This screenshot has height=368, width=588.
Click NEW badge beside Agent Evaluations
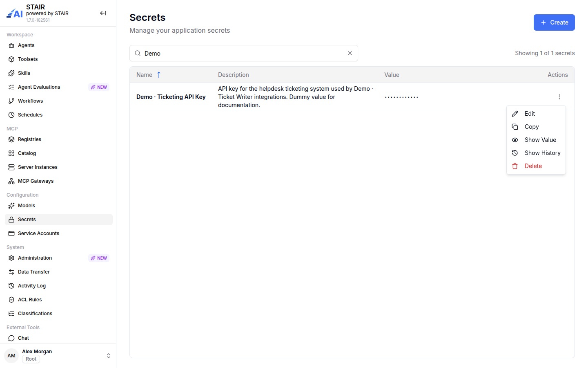click(99, 87)
